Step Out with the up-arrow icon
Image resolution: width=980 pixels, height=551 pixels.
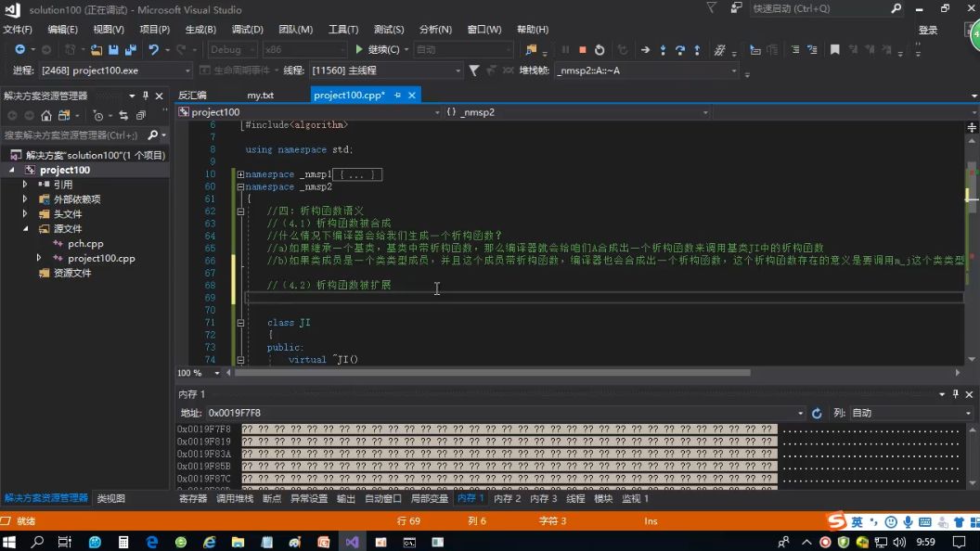(698, 50)
